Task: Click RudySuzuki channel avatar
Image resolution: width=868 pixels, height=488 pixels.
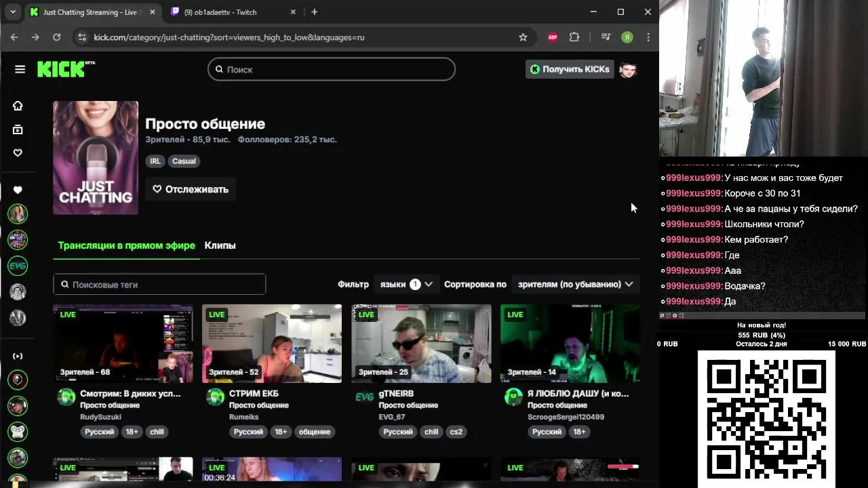Action: [x=66, y=397]
